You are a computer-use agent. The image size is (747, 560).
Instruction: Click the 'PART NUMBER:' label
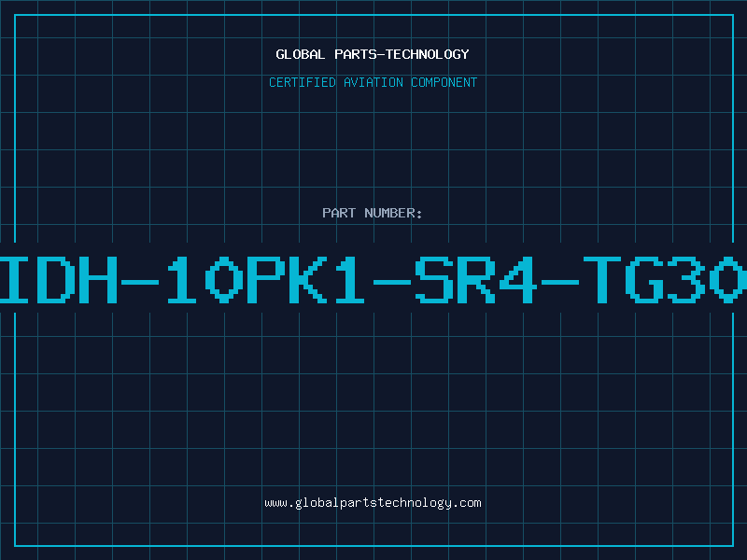(373, 213)
